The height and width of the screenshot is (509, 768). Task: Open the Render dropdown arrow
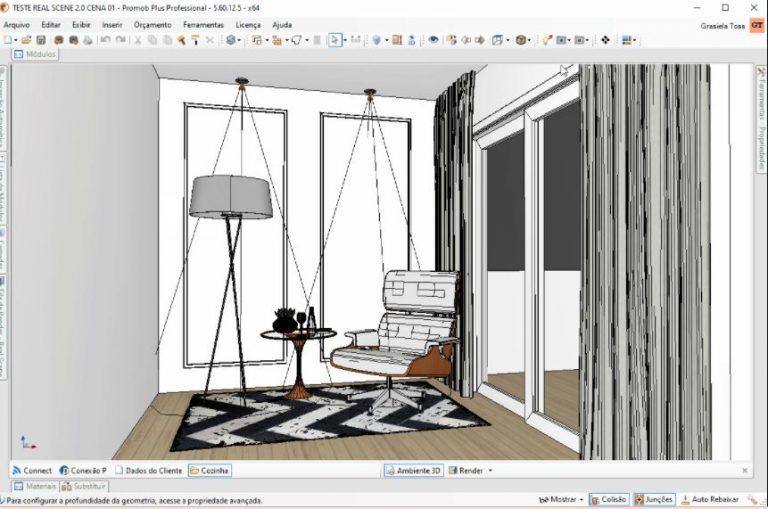[490, 470]
